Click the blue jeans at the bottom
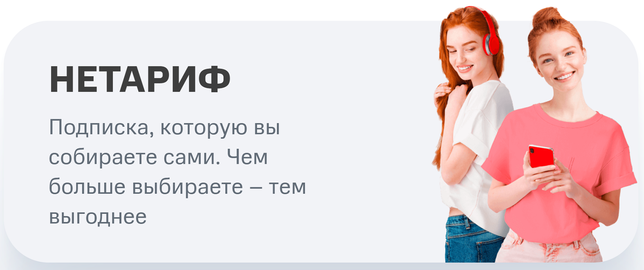644x270 pixels. (x=471, y=240)
